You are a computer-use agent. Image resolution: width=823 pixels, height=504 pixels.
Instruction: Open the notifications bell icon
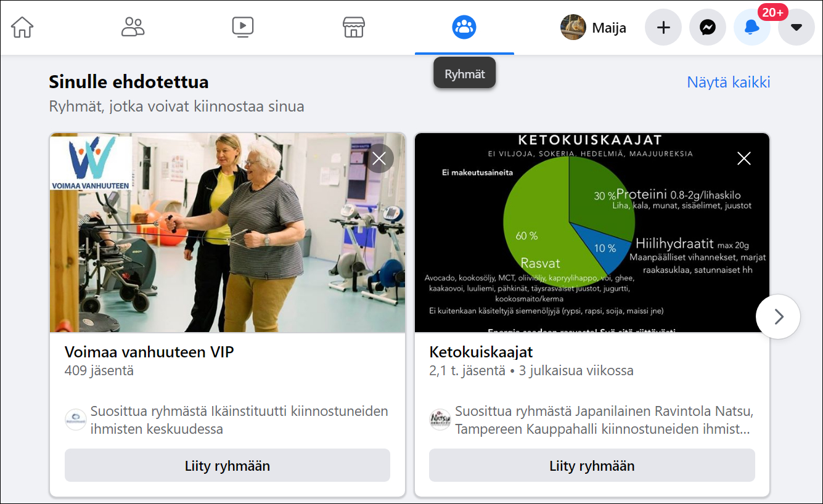point(752,27)
